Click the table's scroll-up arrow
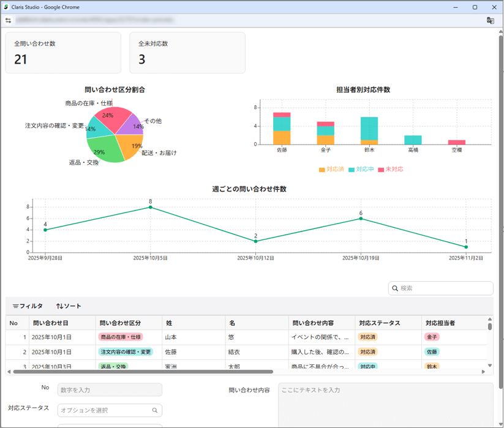Image resolution: width=504 pixels, height=428 pixels. tap(489, 319)
